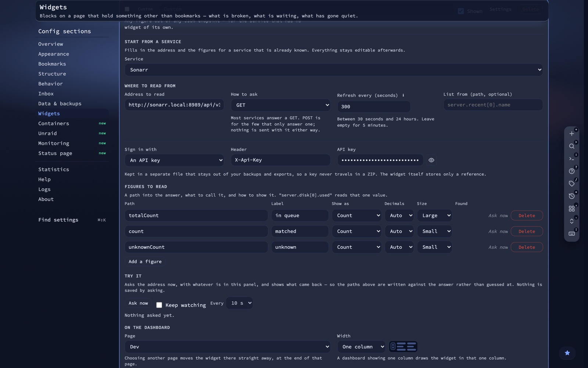588x368 pixels.
Task: Click Ask now in the totalCount row
Action: 498,216
